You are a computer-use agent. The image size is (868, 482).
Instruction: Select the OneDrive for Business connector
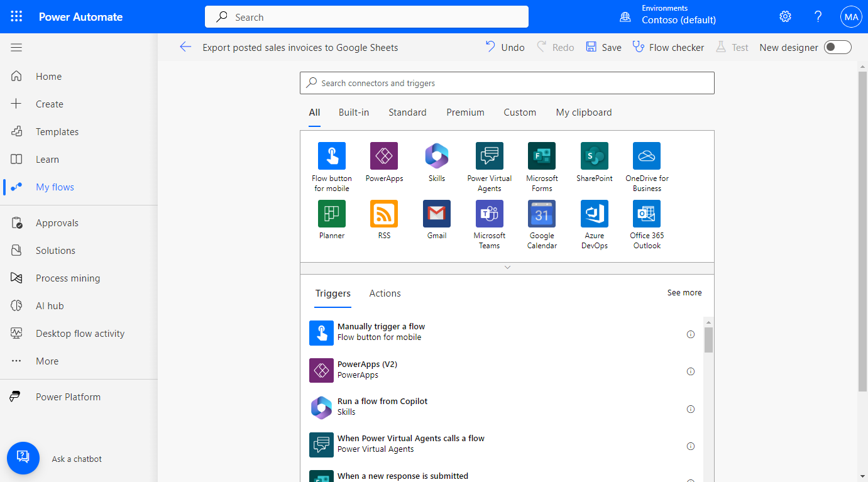tap(647, 156)
